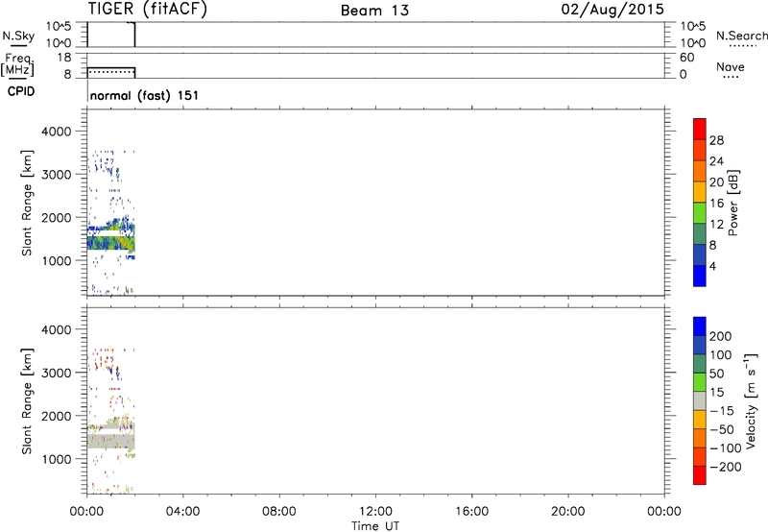Click the 04:00 time tick label
This screenshot has width=768, height=532.
point(182,512)
